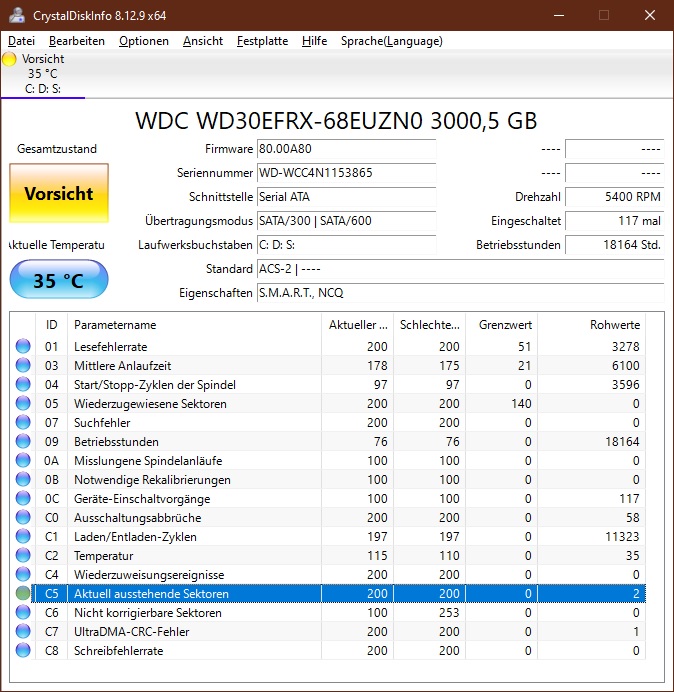The height and width of the screenshot is (692, 674).
Task: Minimize the CrystalDiskInfo window
Action: pyautogui.click(x=559, y=15)
